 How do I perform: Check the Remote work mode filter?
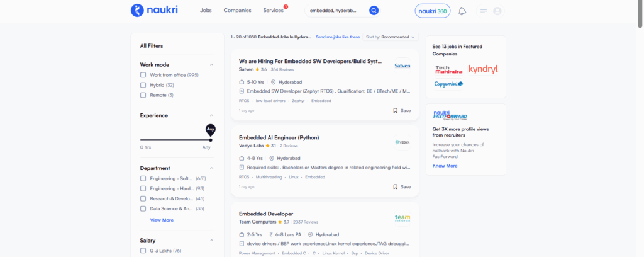click(x=143, y=95)
